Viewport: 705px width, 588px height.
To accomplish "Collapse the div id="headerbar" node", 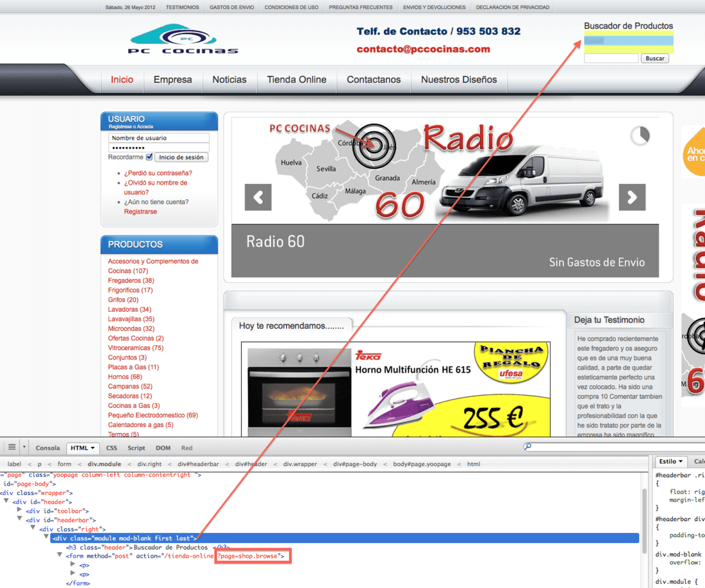I will coord(19,519).
